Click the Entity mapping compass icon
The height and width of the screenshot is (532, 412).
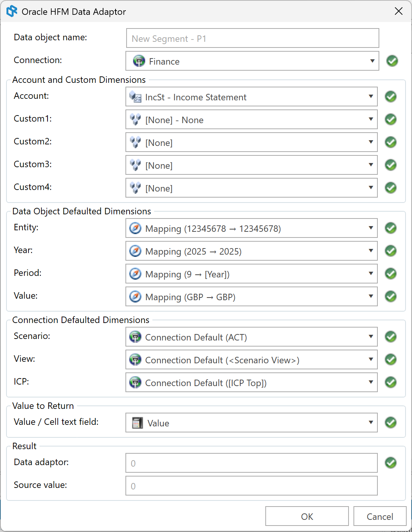[x=135, y=228]
